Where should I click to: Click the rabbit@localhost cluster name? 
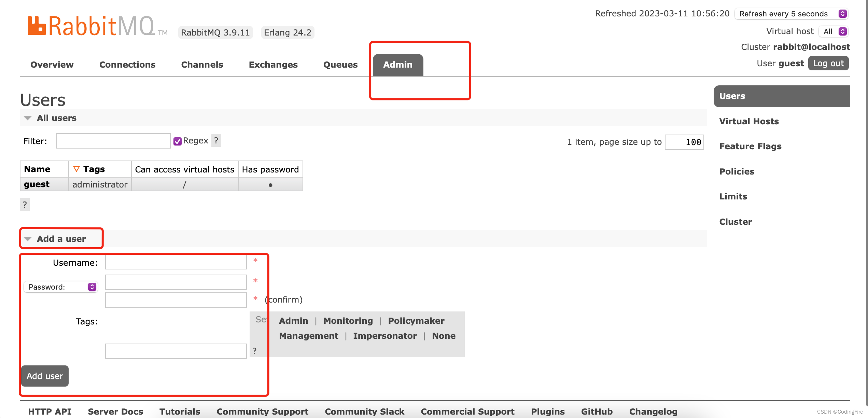tap(811, 47)
